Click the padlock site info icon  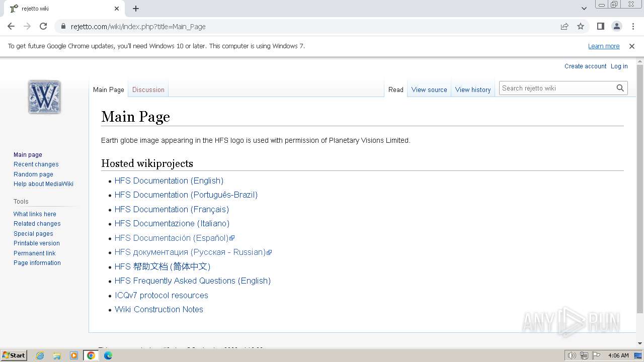[x=63, y=26]
